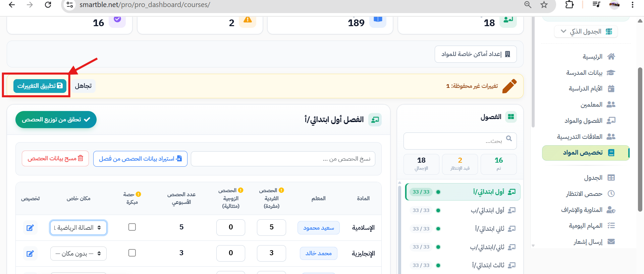The height and width of the screenshot is (274, 644).
Task: Click teacher tag محمد خالد
Action: coord(319,253)
